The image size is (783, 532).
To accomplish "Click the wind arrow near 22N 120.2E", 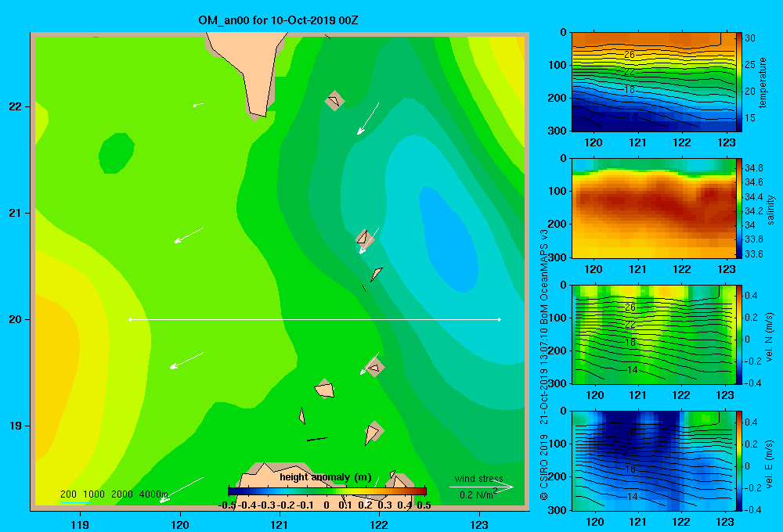I will pyautogui.click(x=198, y=105).
